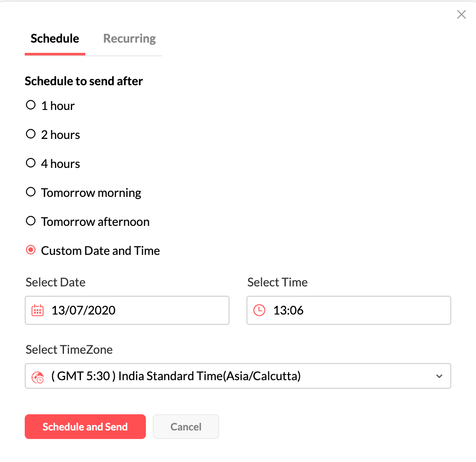The height and width of the screenshot is (462, 476).
Task: Select Custom Date and Time radio
Action: pyautogui.click(x=31, y=250)
